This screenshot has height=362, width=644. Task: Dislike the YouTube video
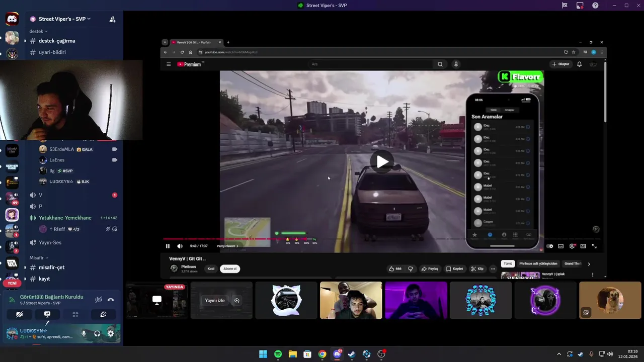click(x=411, y=268)
